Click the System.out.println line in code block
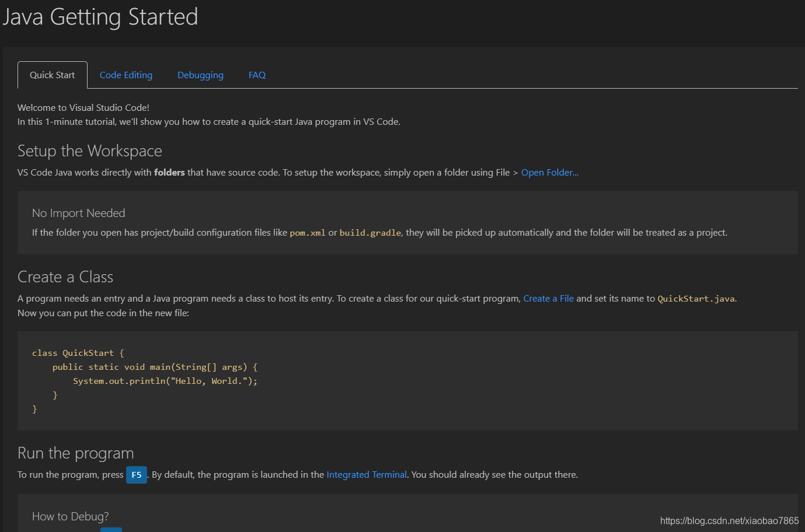This screenshot has width=805, height=532. coord(165,381)
